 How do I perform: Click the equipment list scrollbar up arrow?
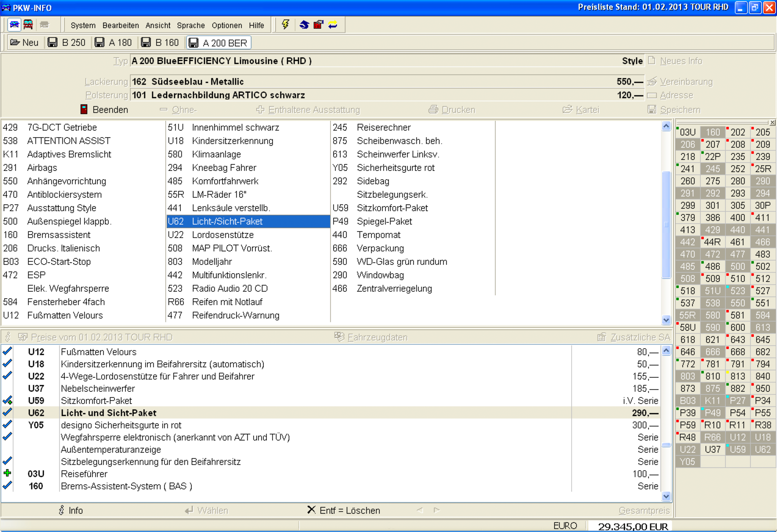click(x=666, y=126)
